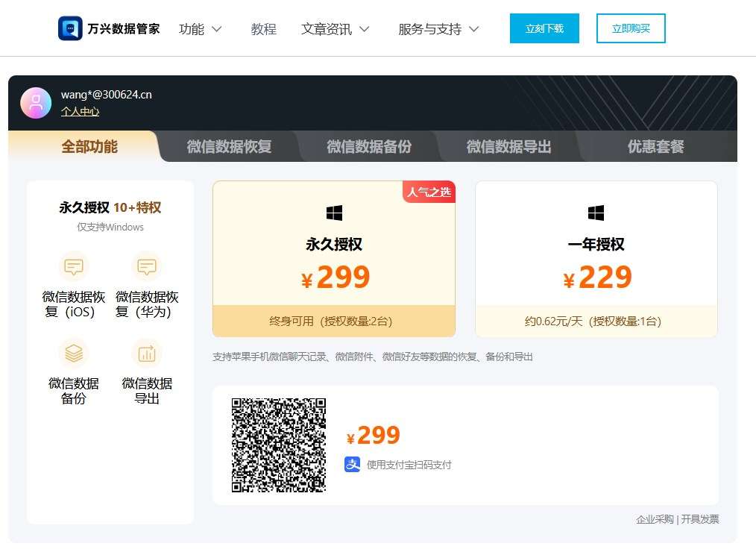
Task: Open the 教程 page
Action: (x=263, y=29)
